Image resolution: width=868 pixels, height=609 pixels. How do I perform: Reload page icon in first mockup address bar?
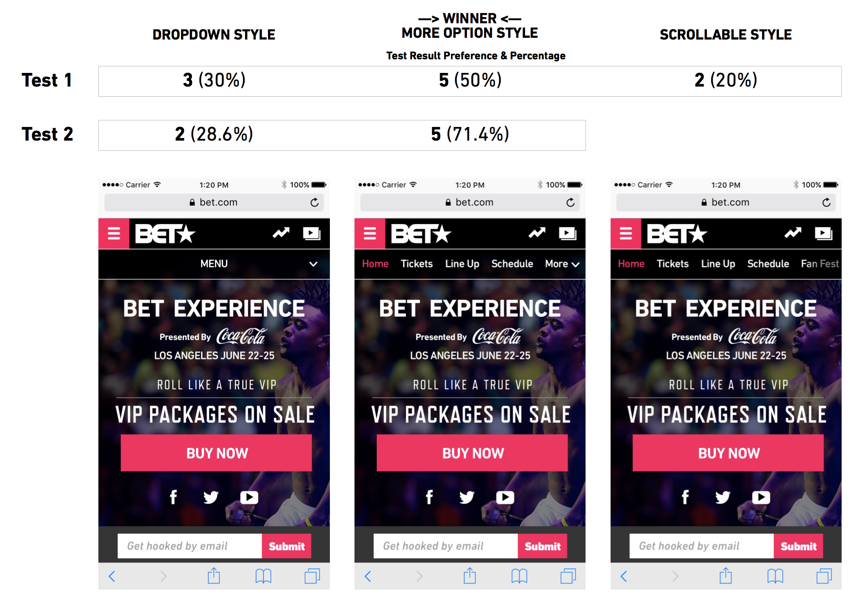click(x=315, y=202)
